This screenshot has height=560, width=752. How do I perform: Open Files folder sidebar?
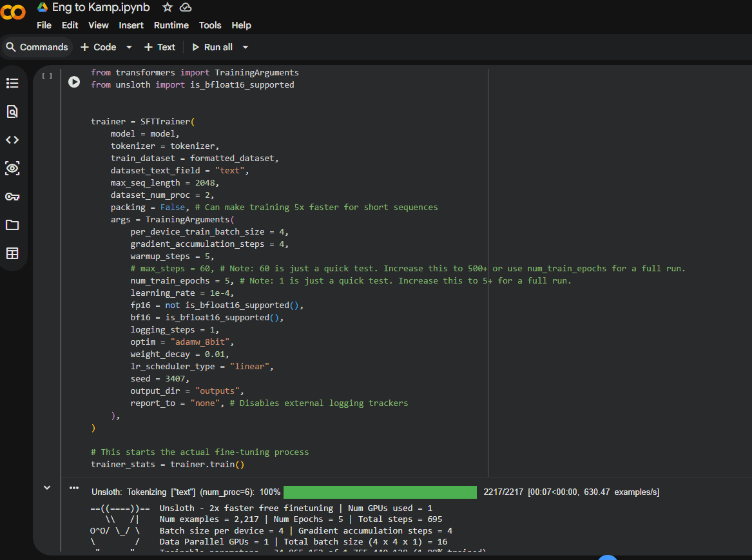pos(12,225)
